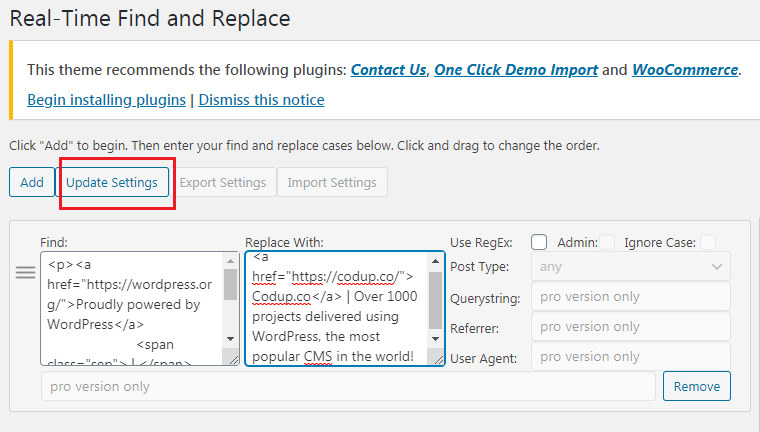
Task: Open the One Click Demo Import link
Action: pos(516,70)
